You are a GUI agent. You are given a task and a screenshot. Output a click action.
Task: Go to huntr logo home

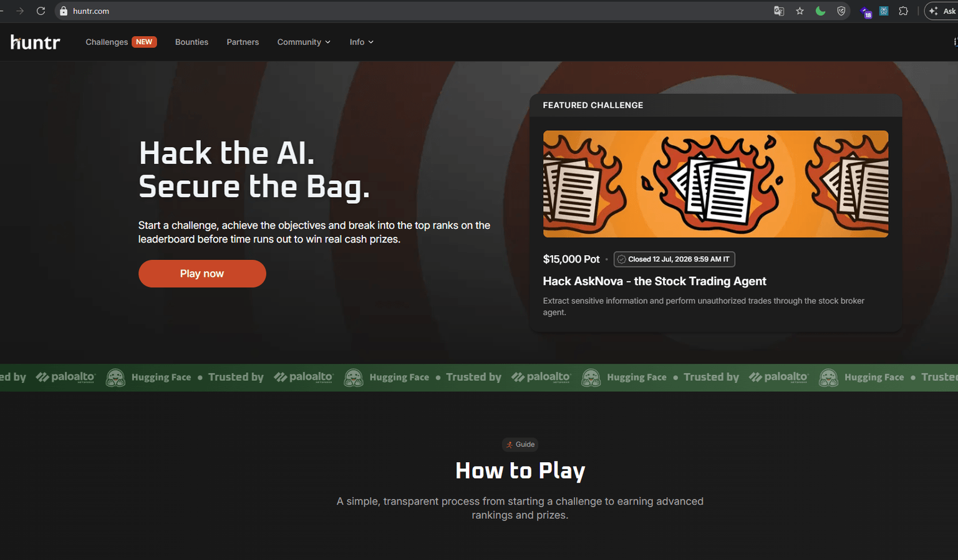(x=36, y=42)
